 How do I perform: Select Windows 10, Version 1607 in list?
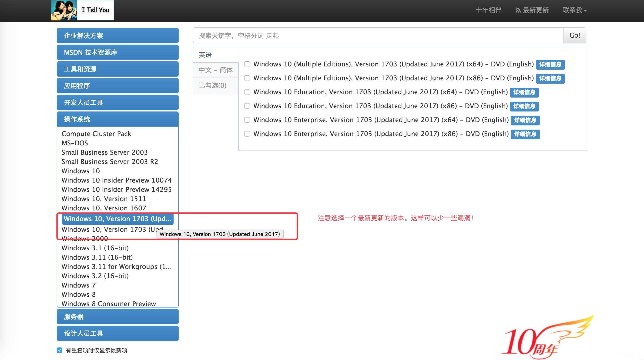[x=104, y=208]
